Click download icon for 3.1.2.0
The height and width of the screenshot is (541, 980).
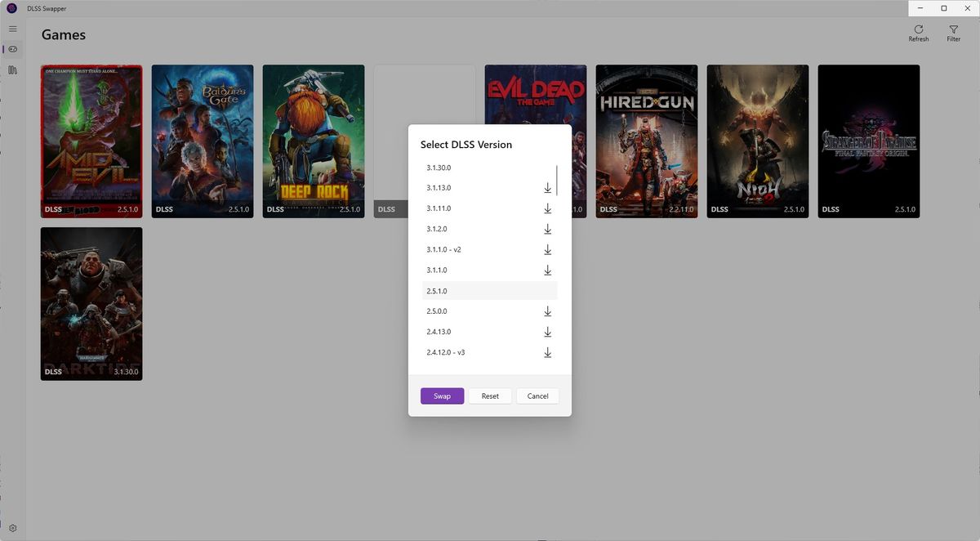547,229
